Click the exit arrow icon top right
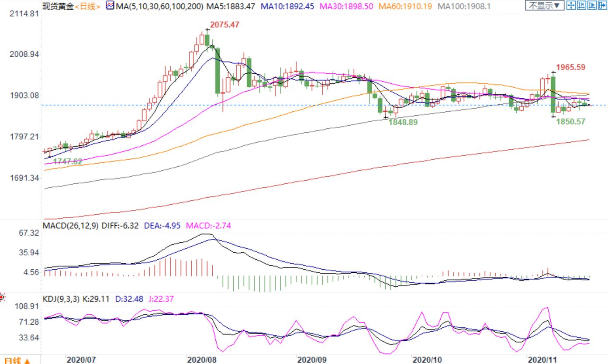The image size is (608, 364). tap(602, 5)
